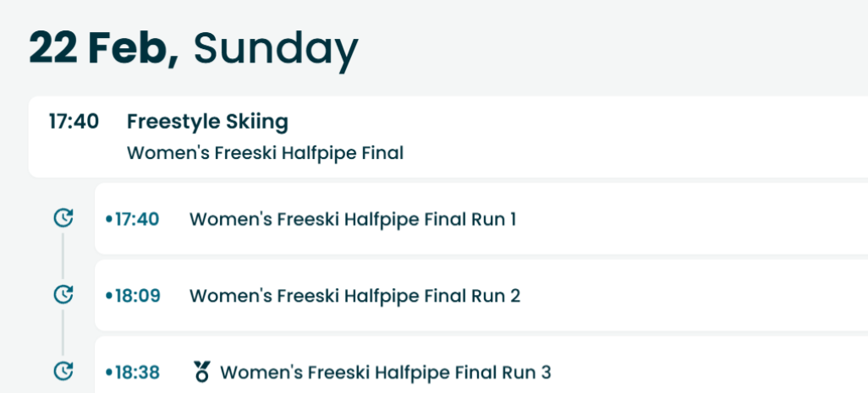Open the Women's Freeski Halfpipe Final subtitle

coord(265,153)
